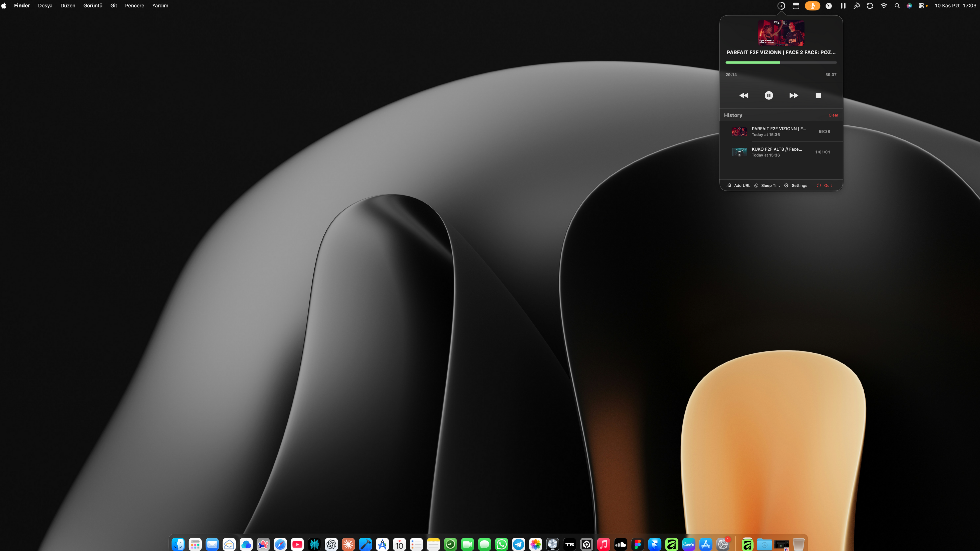Open the Settings gear in the player popup
The width and height of the screenshot is (980, 551).
click(786, 185)
